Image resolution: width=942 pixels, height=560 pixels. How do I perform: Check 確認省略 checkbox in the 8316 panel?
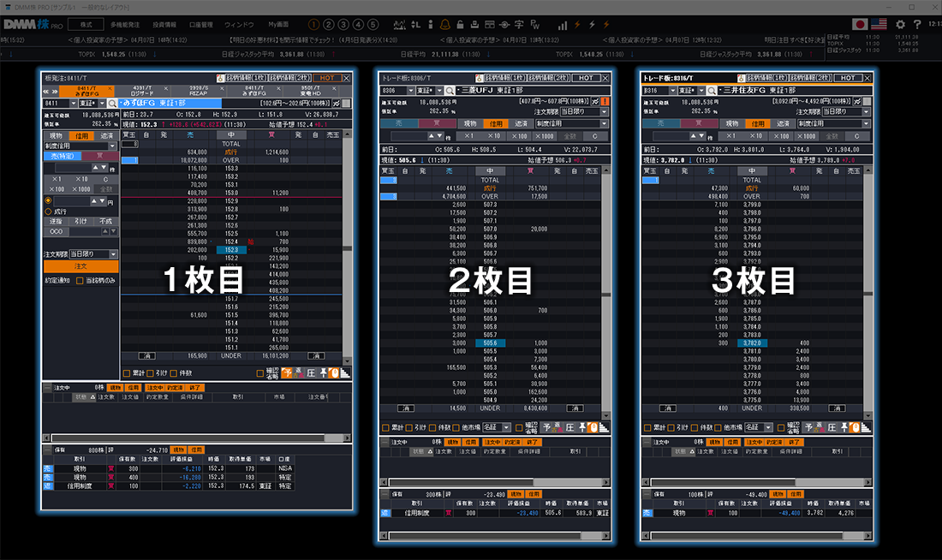781,428
